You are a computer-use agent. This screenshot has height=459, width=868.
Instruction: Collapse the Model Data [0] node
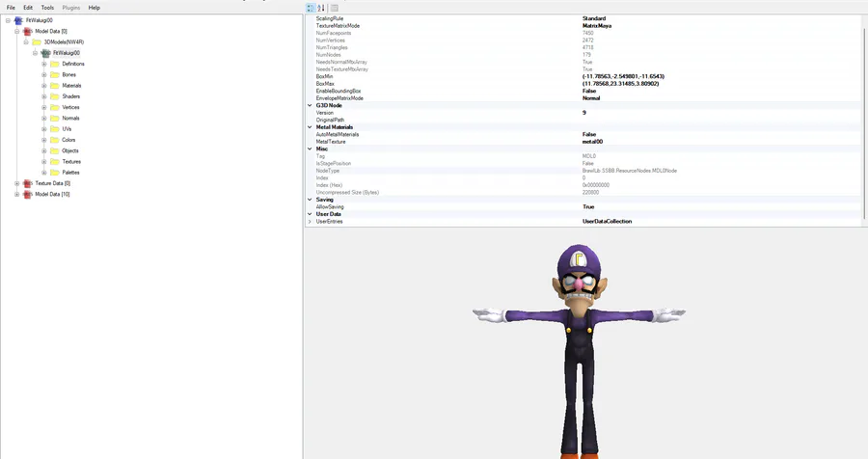tap(17, 32)
